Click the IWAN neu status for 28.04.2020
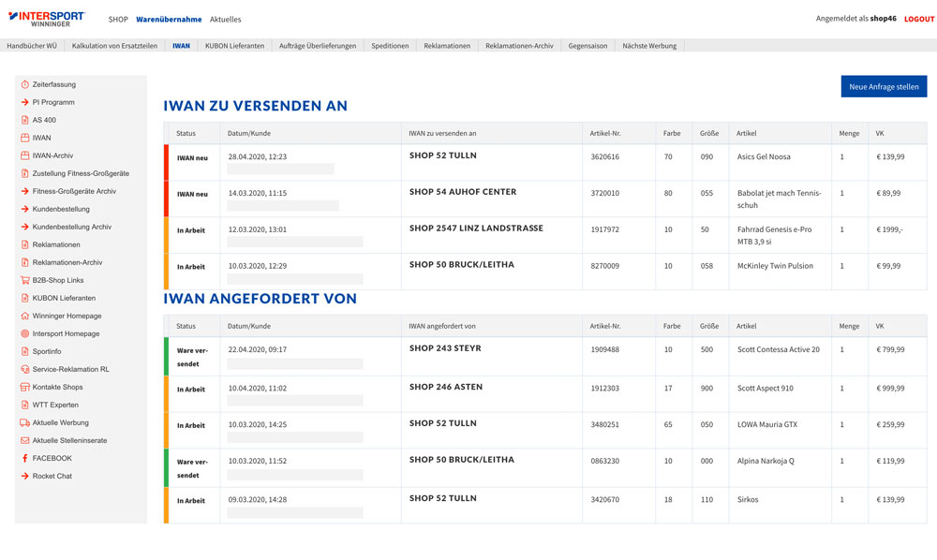937x560 pixels. point(192,158)
